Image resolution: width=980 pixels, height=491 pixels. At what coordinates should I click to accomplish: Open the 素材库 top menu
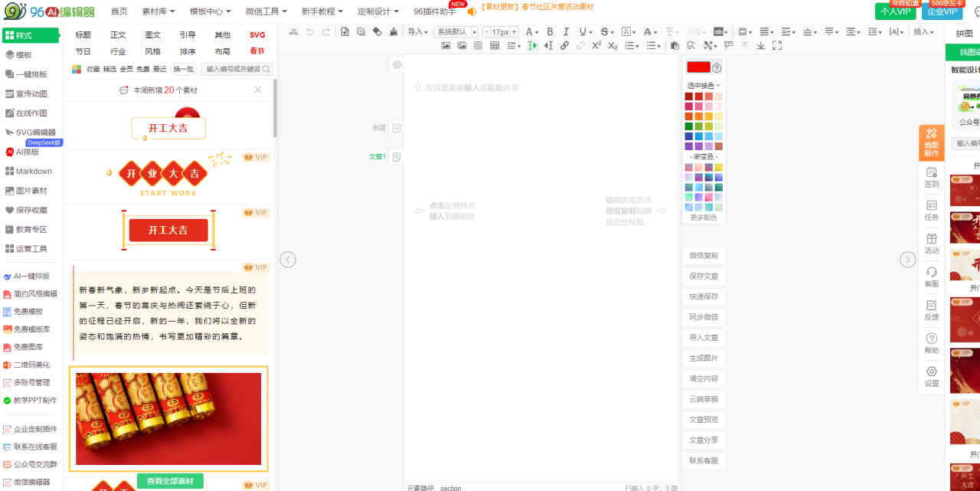pos(158,11)
